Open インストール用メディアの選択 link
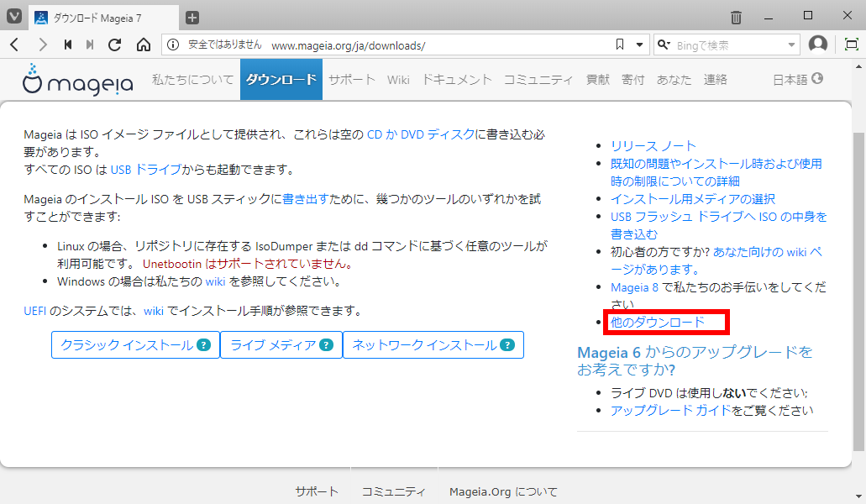Viewport: 866px width, 504px height. (x=693, y=199)
